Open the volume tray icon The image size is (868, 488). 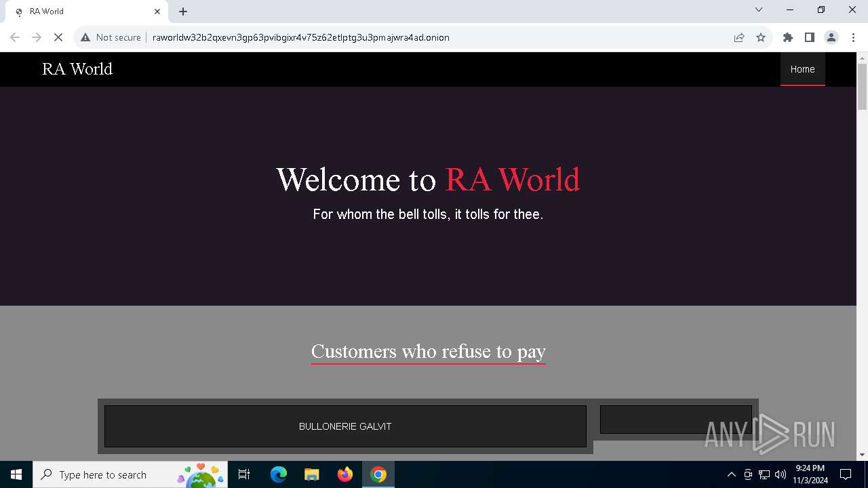point(781,474)
